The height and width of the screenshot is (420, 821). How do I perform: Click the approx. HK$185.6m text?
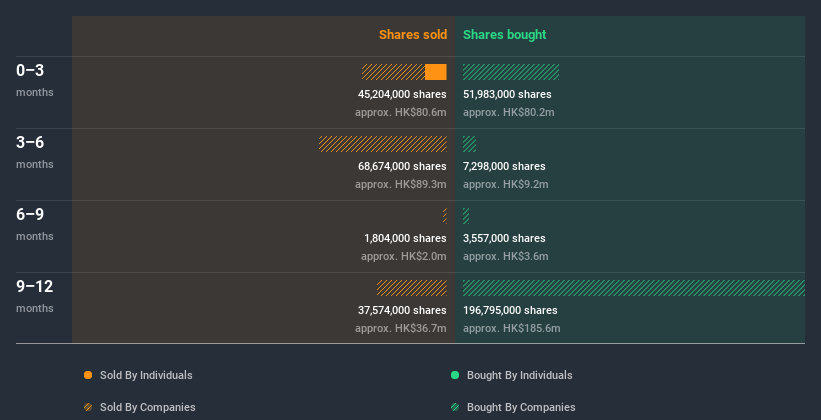(x=512, y=328)
